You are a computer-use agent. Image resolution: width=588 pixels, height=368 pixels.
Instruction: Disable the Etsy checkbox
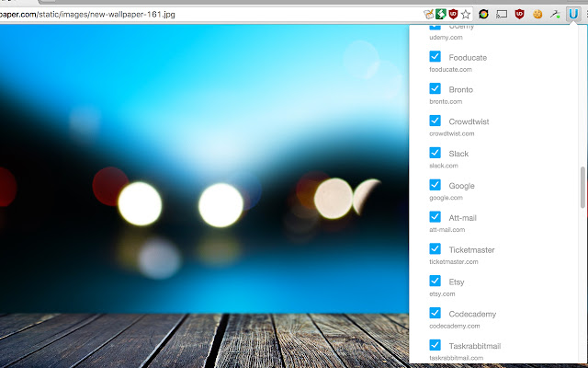pos(435,281)
